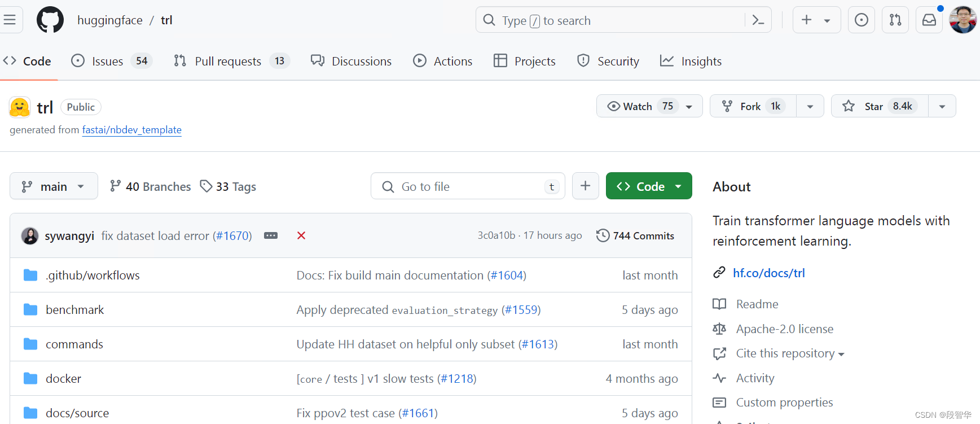View the 744 Commits history
Viewport: 980px width, 424px height.
(x=635, y=235)
